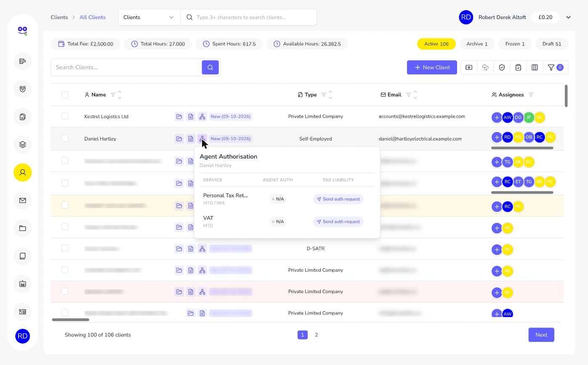Screen dimensions: 588x365
Task: Open hierarchy icon for Kestrel Logistics Ltd
Action: pyautogui.click(x=202, y=116)
